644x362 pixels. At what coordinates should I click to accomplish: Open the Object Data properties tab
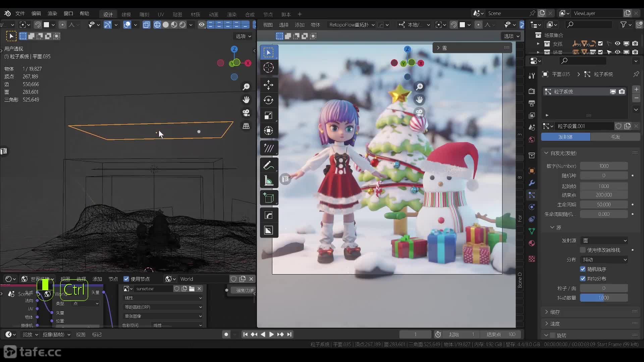pyautogui.click(x=532, y=231)
